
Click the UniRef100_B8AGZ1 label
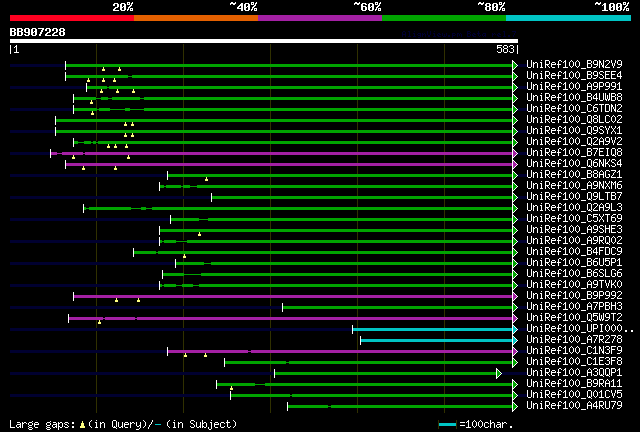574,175
